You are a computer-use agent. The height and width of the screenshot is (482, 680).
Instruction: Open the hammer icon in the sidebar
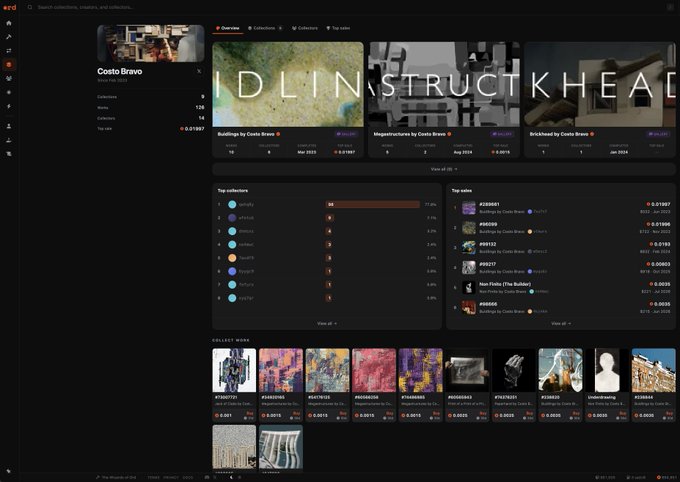click(x=9, y=37)
